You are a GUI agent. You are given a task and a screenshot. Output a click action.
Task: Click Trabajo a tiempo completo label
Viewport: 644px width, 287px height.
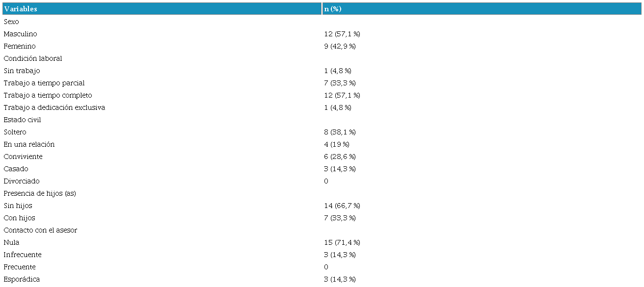tap(48, 95)
